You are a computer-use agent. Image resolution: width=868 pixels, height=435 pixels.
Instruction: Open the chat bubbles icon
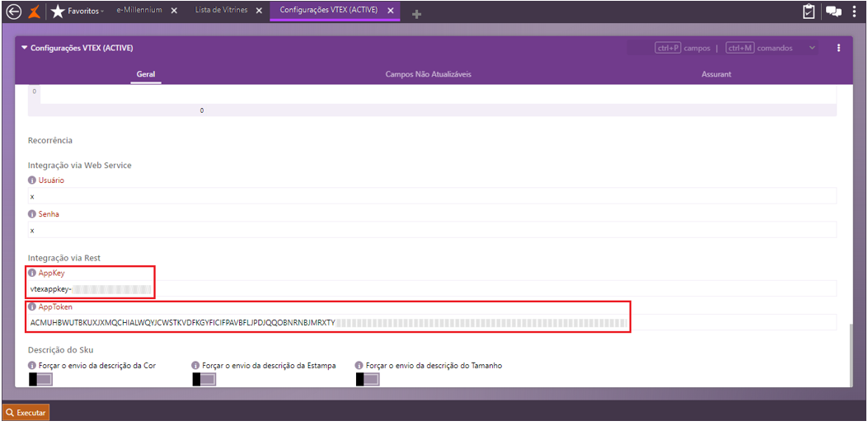833,11
